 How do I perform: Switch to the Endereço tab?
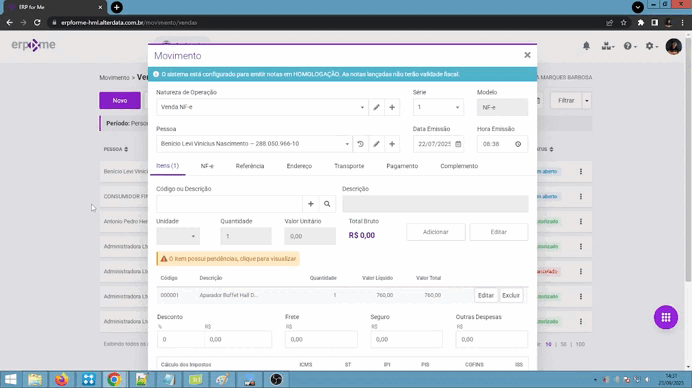coord(299,166)
